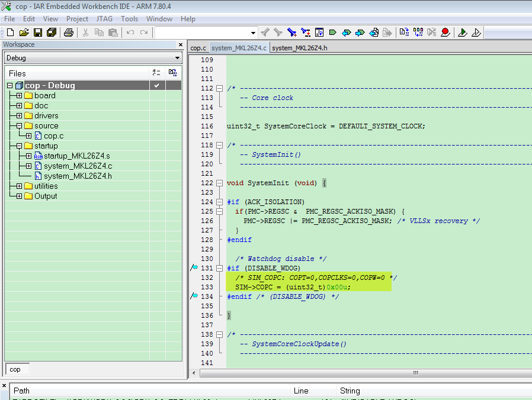532x400 pixels.
Task: Collapse the startup folder
Action: (x=19, y=146)
